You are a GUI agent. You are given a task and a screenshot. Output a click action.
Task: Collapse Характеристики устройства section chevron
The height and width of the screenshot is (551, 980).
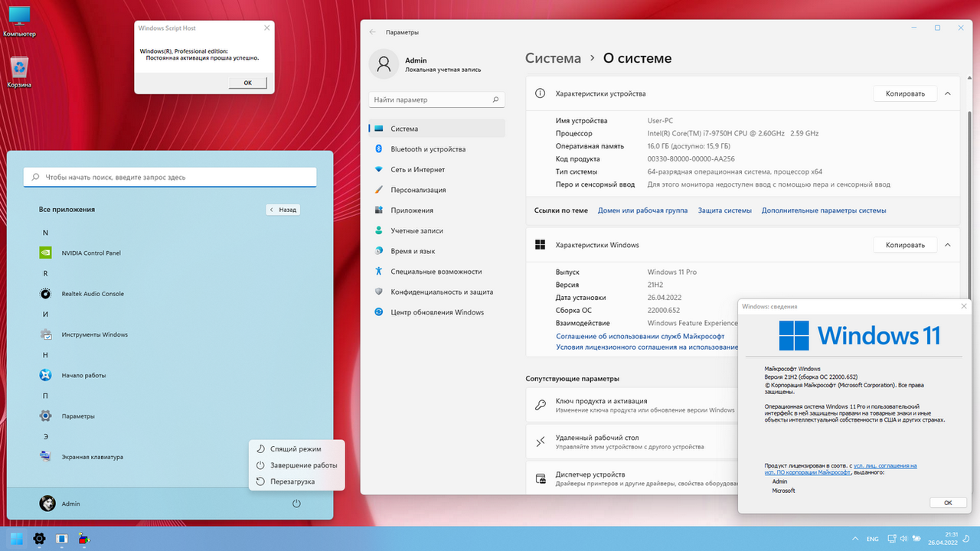947,93
